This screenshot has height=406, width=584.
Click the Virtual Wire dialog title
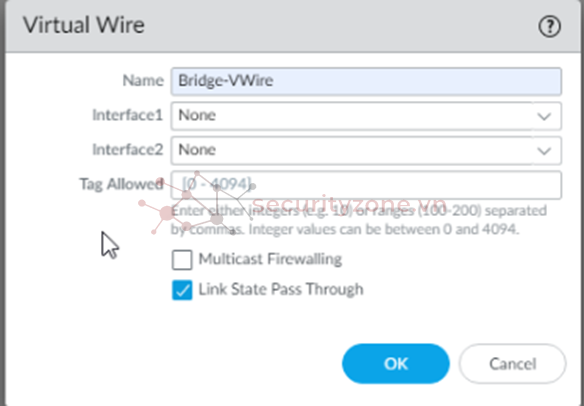(84, 25)
